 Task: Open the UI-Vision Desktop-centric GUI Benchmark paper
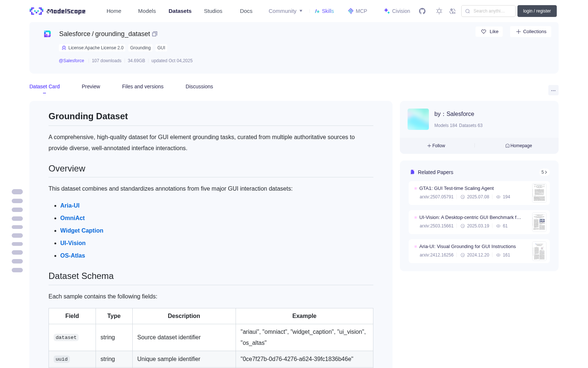470,217
